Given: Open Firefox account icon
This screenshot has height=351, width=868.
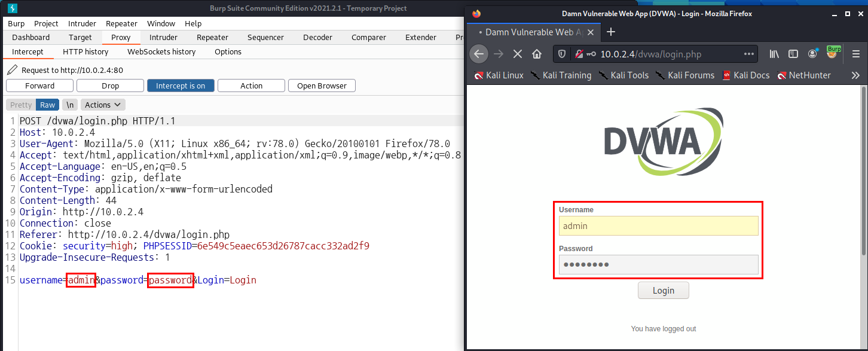Looking at the screenshot, I should [812, 54].
